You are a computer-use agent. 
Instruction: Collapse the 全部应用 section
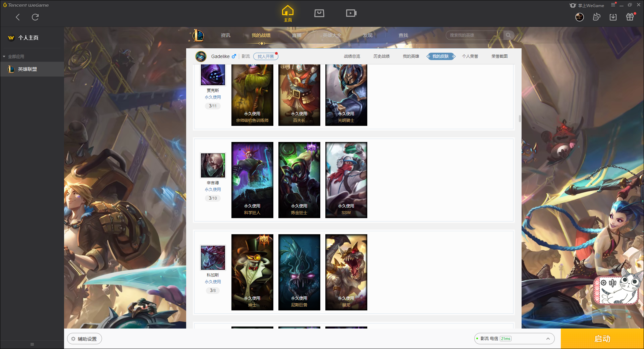pyautogui.click(x=13, y=56)
